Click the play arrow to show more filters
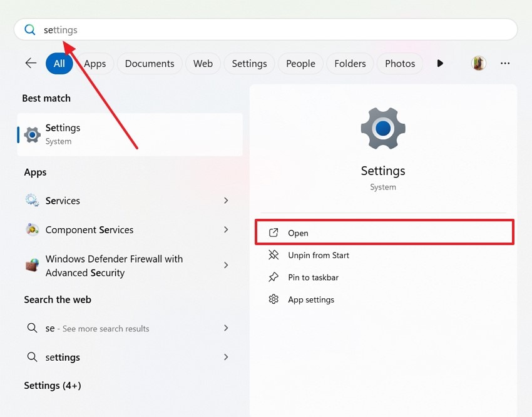This screenshot has width=532, height=417. tap(440, 63)
